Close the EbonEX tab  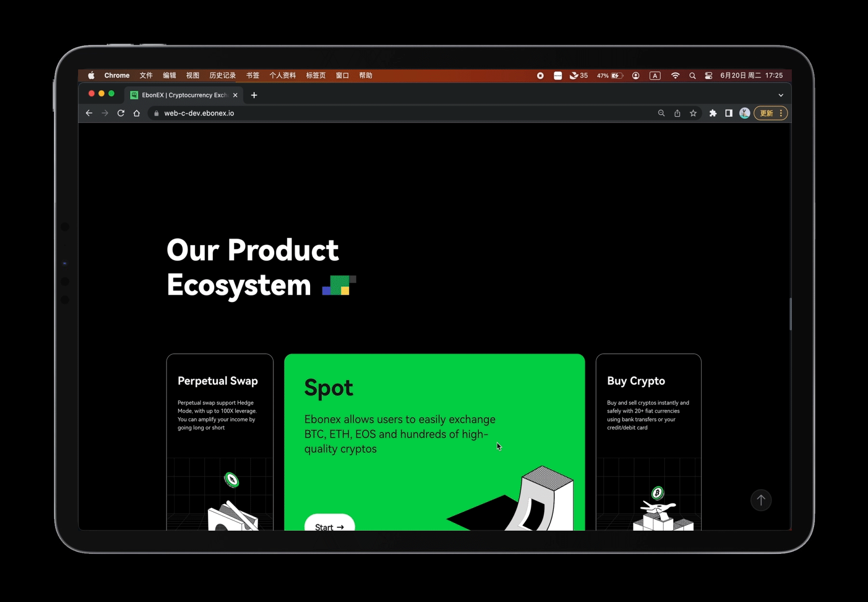coord(235,95)
